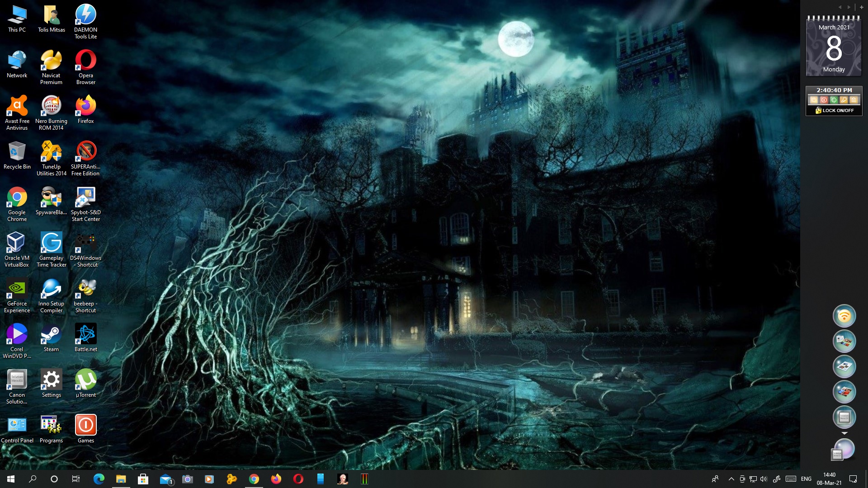Launch Microsoft Edge from taskbar

point(99,479)
